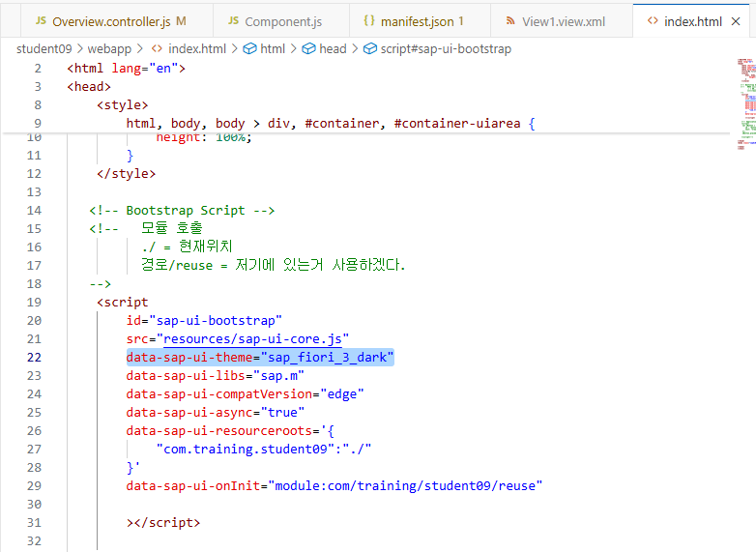Click the highlighted data-sap-ui-theme line

coord(260,358)
